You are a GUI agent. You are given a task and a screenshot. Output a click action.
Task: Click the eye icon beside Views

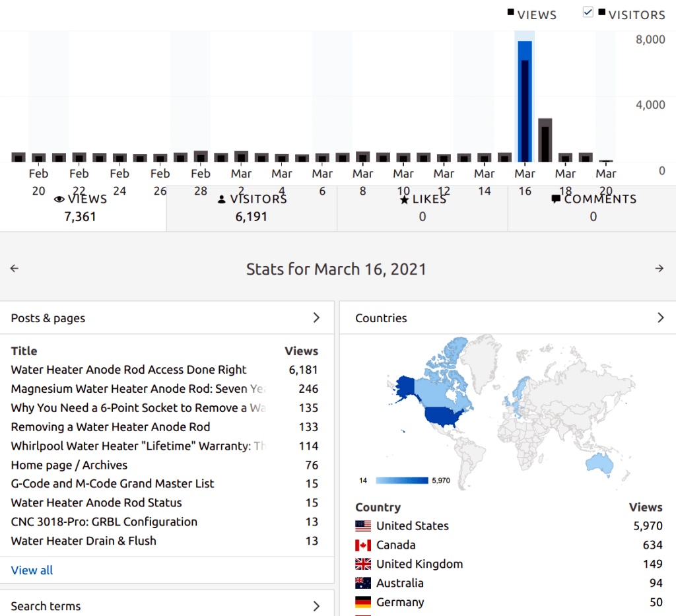(59, 199)
